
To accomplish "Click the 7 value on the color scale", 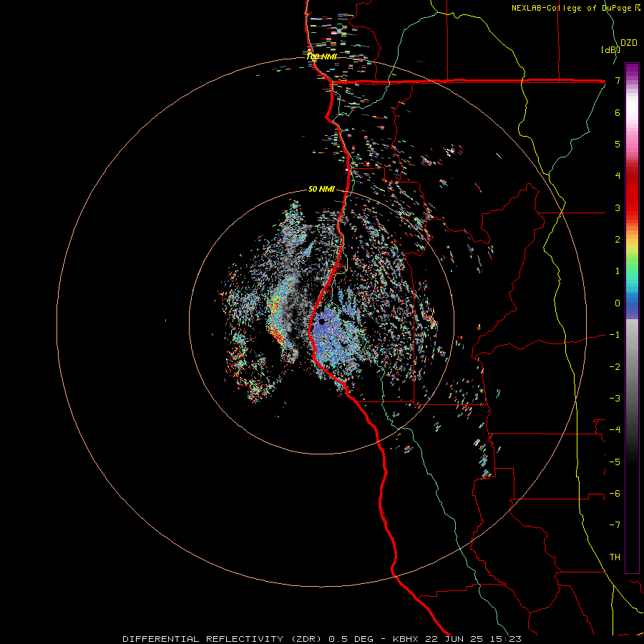I will tap(618, 80).
